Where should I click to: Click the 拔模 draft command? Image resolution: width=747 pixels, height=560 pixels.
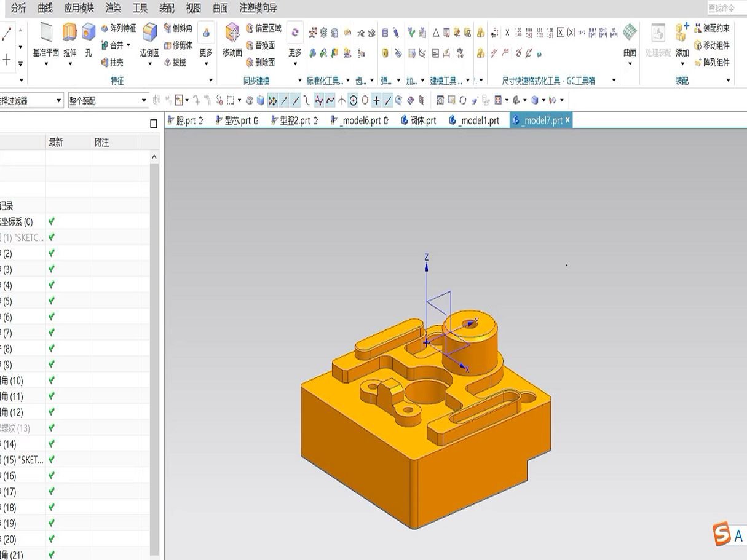point(175,63)
